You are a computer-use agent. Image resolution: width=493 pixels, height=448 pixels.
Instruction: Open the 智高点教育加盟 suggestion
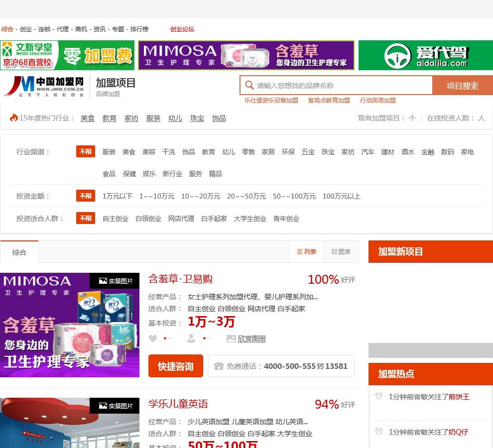[x=329, y=100]
